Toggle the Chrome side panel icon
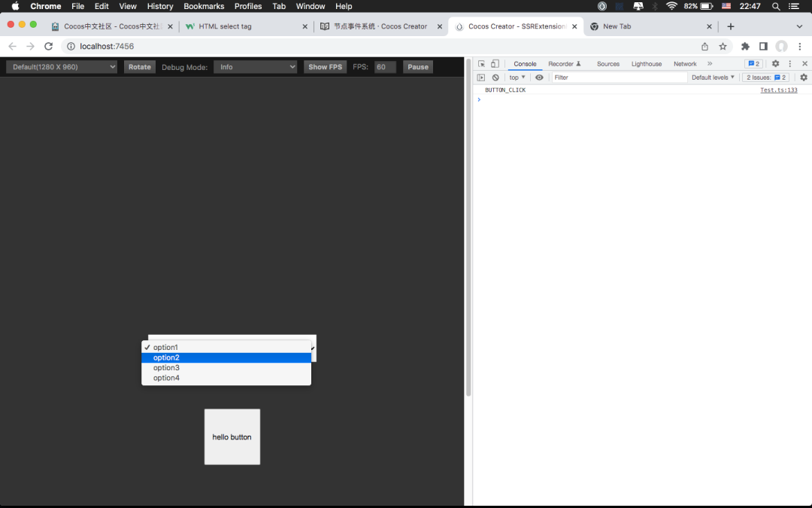812x508 pixels. pyautogui.click(x=763, y=46)
